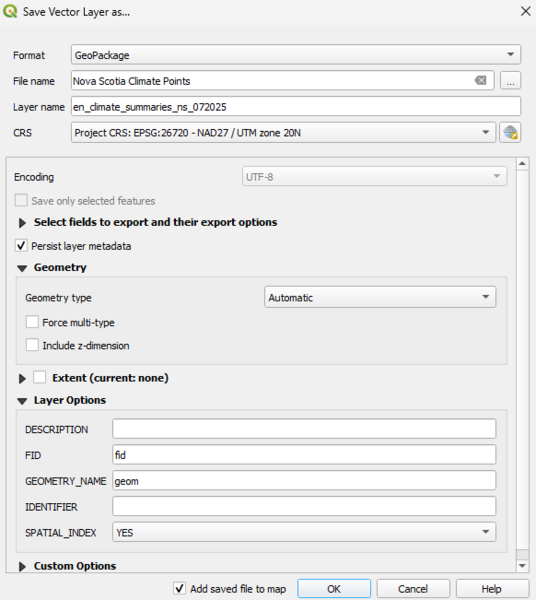Browse for file with the ellipsis button
Viewport: 536px width, 600px height.
[x=510, y=80]
